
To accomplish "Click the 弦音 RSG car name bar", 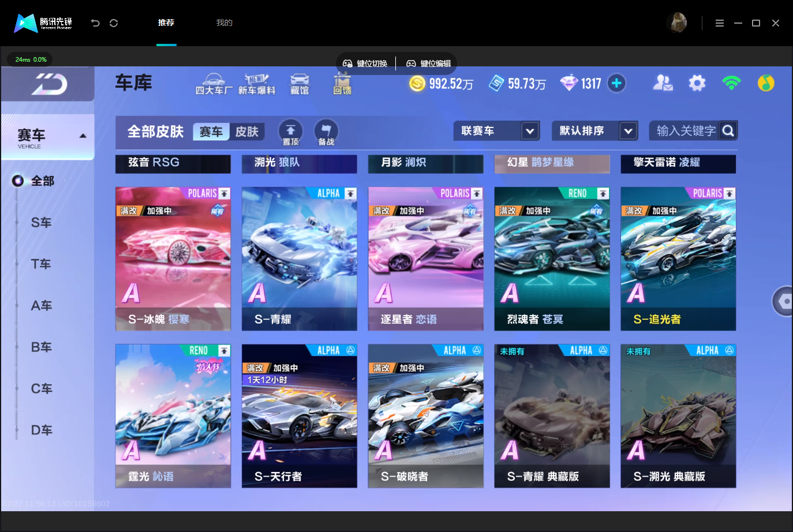I will click(x=173, y=163).
